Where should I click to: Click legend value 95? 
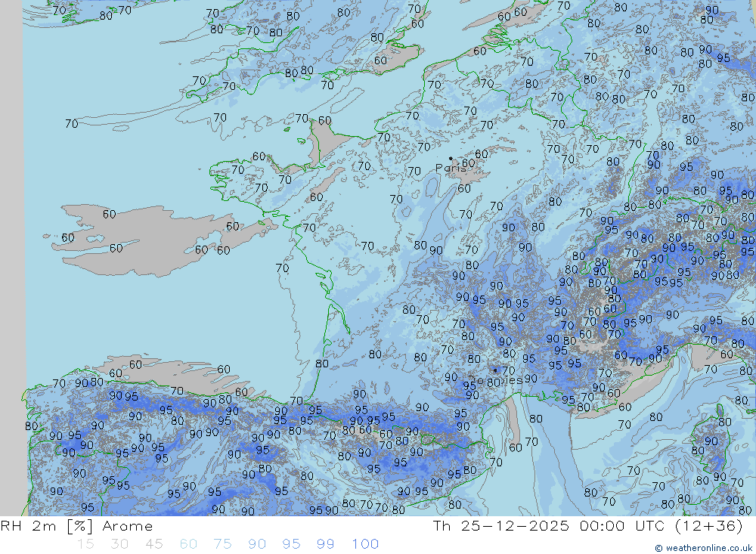point(291,544)
